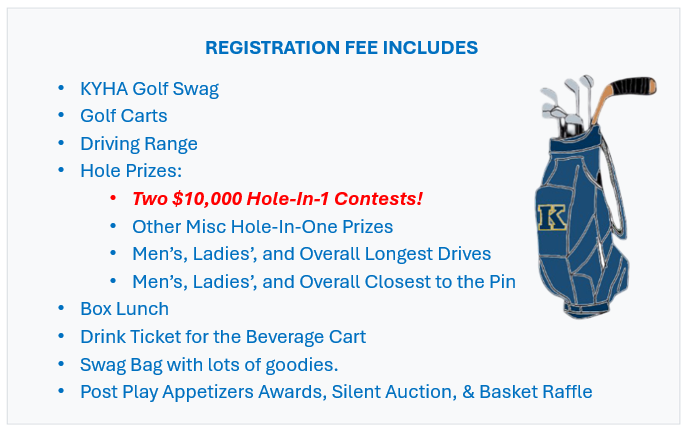The image size is (689, 431).
Task: Click the Registration Fee Includes heading
Action: point(341,47)
